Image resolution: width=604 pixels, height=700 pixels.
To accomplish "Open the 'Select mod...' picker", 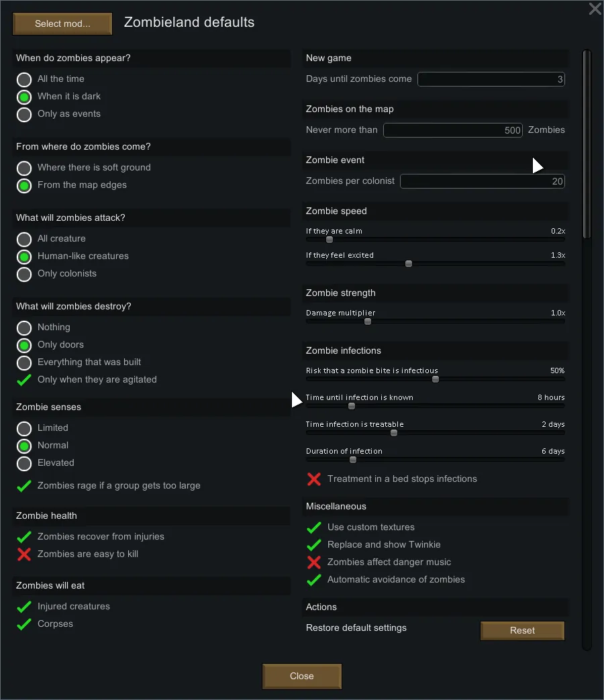I will pos(62,23).
